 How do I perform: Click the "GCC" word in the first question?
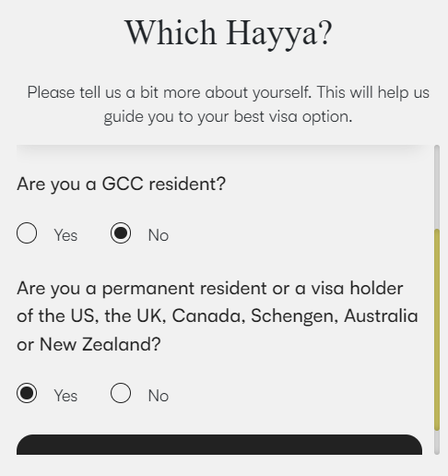pos(123,184)
